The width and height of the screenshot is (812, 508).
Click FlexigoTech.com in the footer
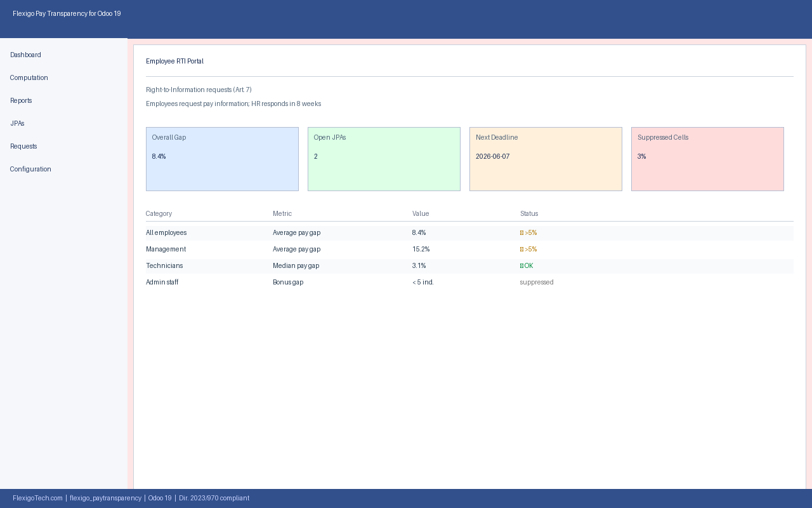[x=37, y=498]
